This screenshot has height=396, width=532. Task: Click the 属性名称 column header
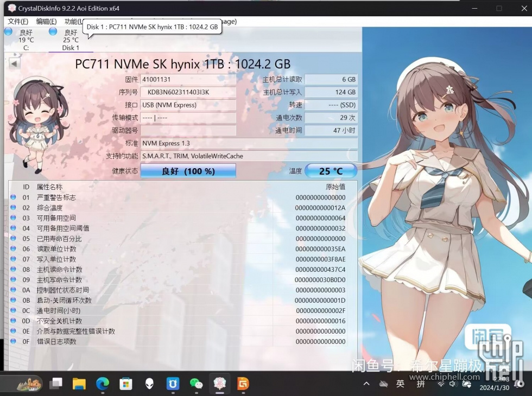[49, 187]
